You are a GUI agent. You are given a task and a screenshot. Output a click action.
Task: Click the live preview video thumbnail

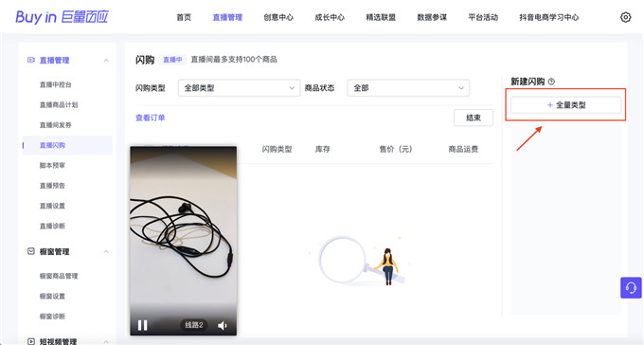[x=183, y=241]
